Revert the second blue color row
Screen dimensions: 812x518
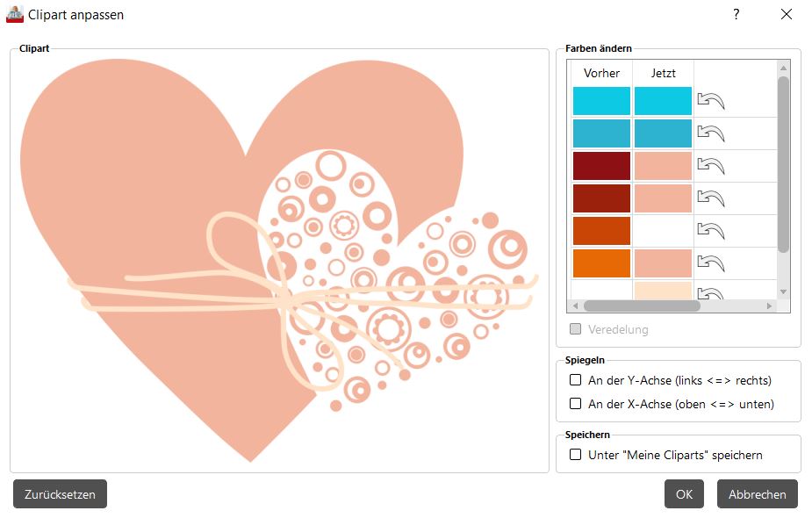tap(711, 133)
